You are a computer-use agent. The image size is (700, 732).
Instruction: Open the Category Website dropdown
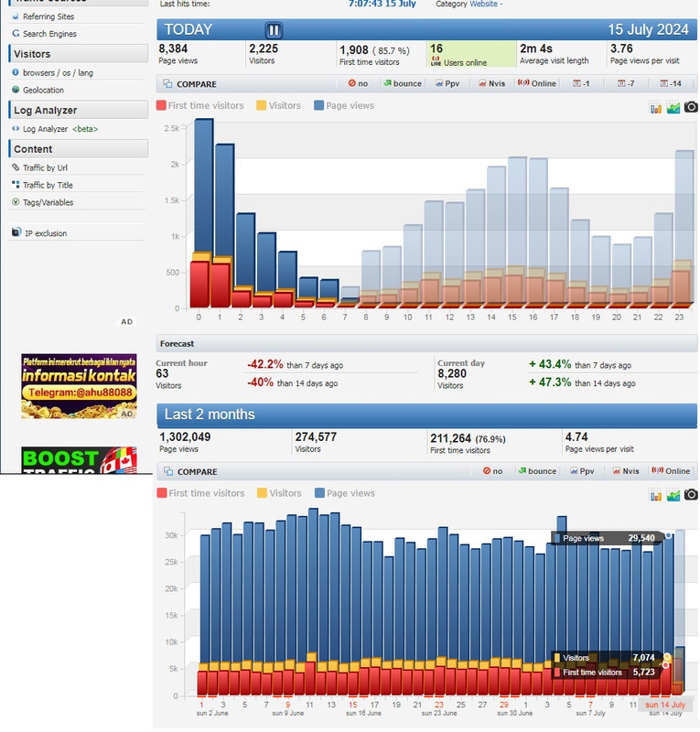[x=480, y=5]
